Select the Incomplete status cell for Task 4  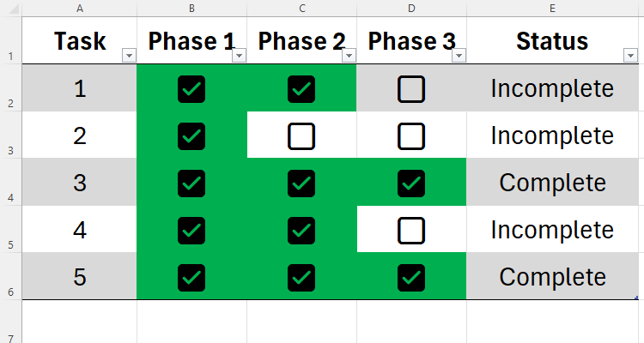(x=552, y=230)
